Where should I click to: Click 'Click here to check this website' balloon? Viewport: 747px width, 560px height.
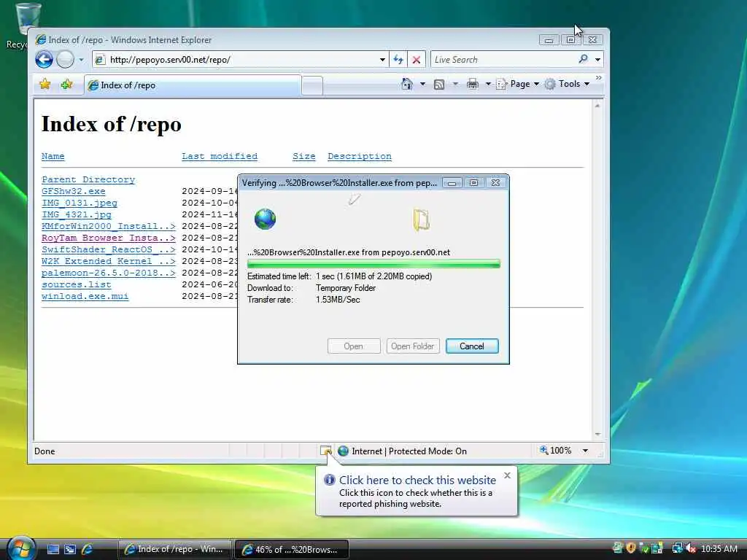pyautogui.click(x=417, y=480)
